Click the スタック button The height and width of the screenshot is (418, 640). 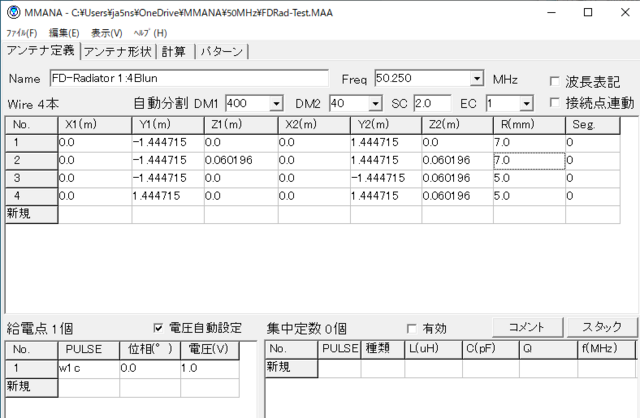point(602,327)
